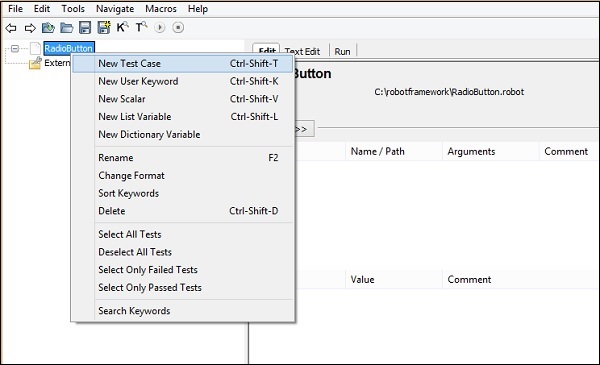Click the RadioButton suite file icon
Image resolution: width=600 pixels, height=365 pixels.
click(35, 49)
